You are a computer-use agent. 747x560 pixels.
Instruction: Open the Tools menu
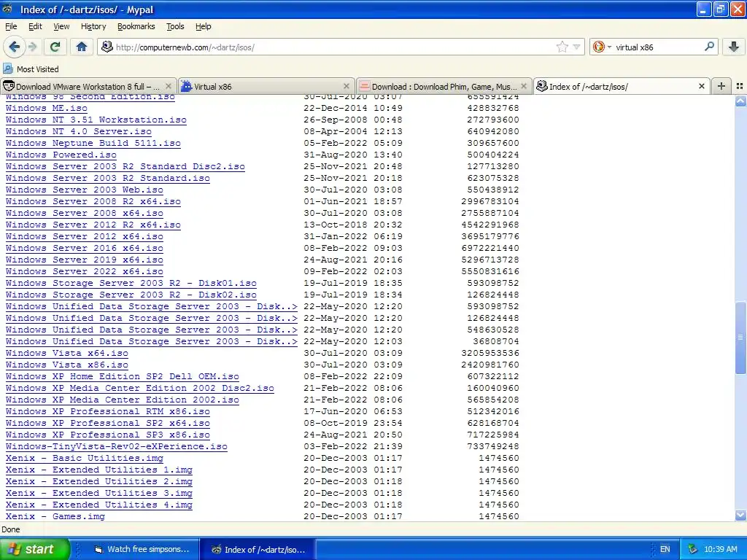(175, 26)
